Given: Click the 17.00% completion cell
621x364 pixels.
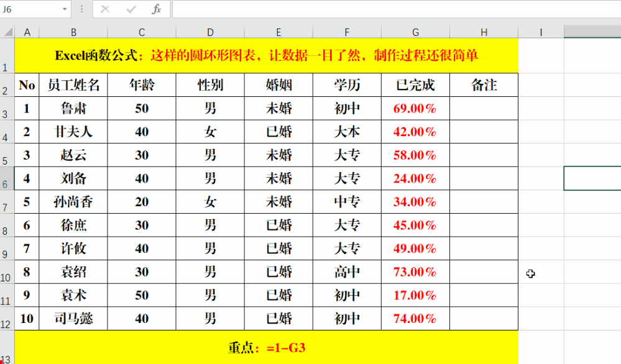Looking at the screenshot, I should (x=415, y=295).
